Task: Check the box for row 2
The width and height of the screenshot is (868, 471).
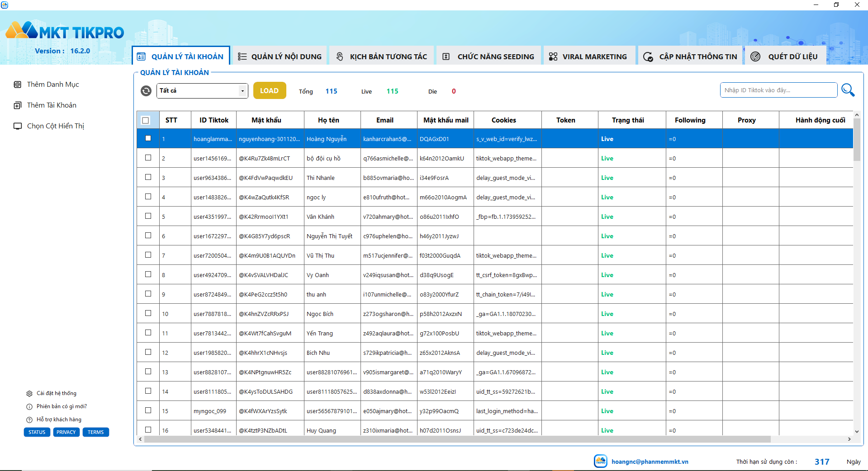Action: (x=148, y=158)
